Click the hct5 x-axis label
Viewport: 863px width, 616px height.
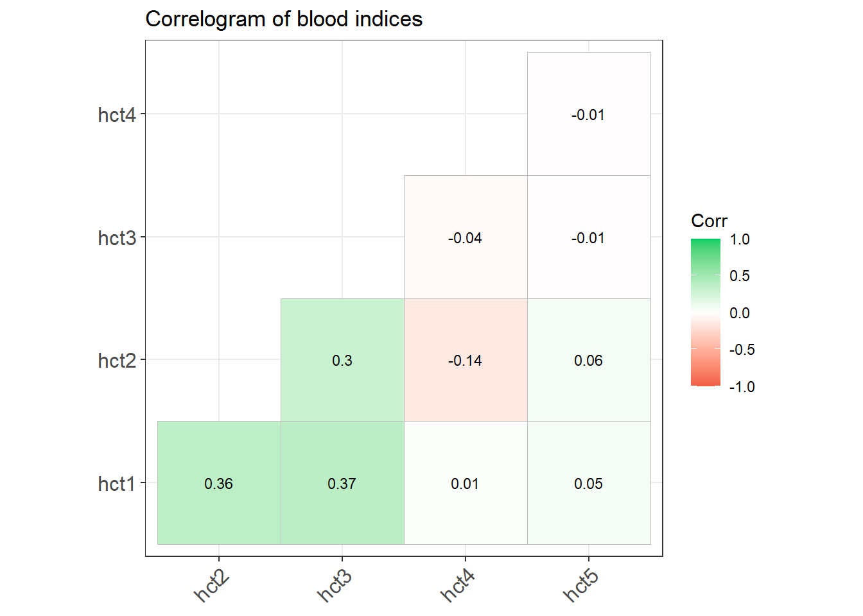click(581, 585)
